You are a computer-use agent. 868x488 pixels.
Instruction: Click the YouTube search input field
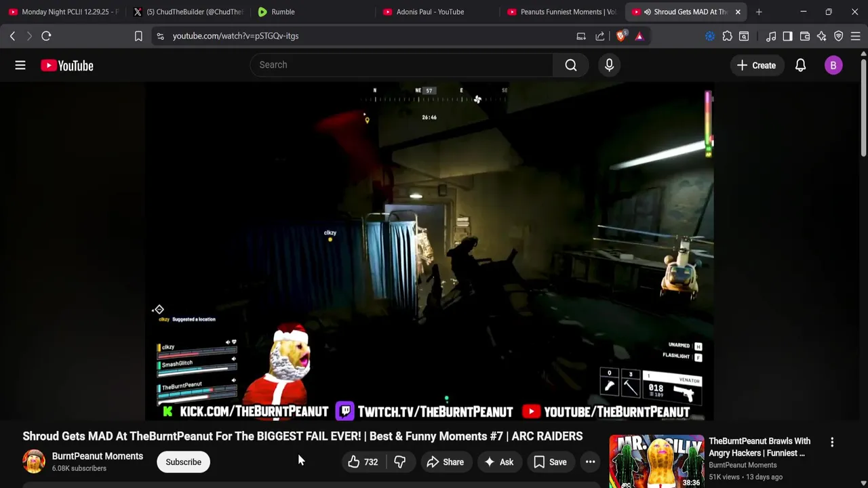tap(401, 65)
